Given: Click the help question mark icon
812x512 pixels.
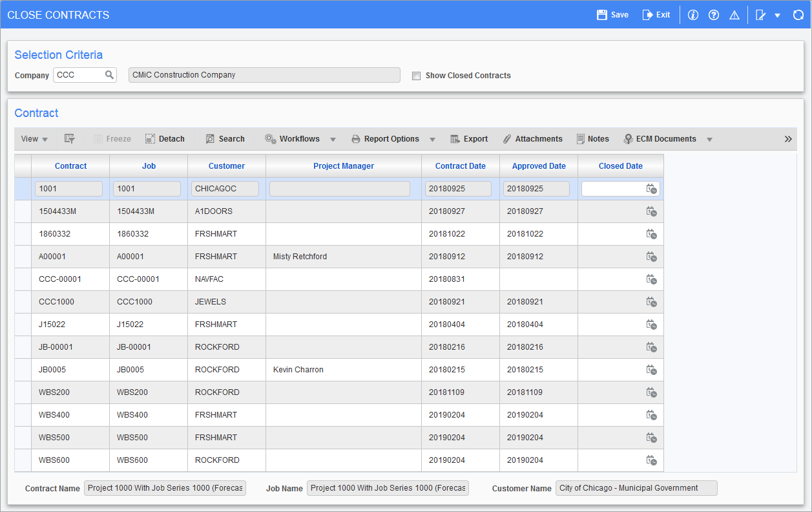Looking at the screenshot, I should pyautogui.click(x=714, y=15).
